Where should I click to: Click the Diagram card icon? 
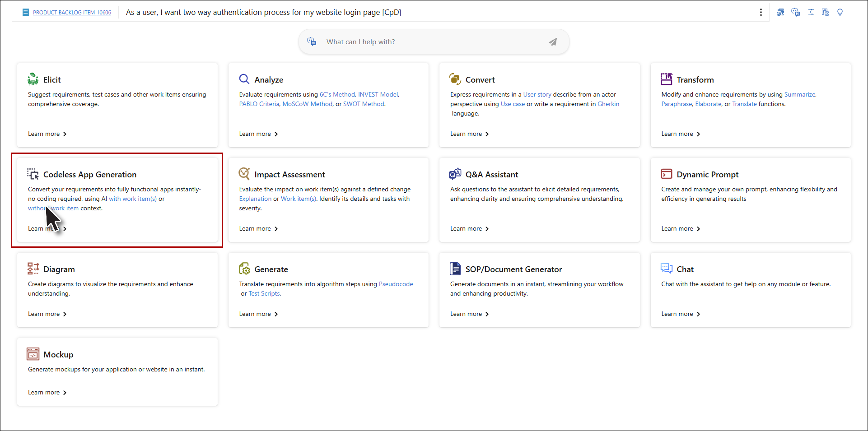tap(33, 269)
